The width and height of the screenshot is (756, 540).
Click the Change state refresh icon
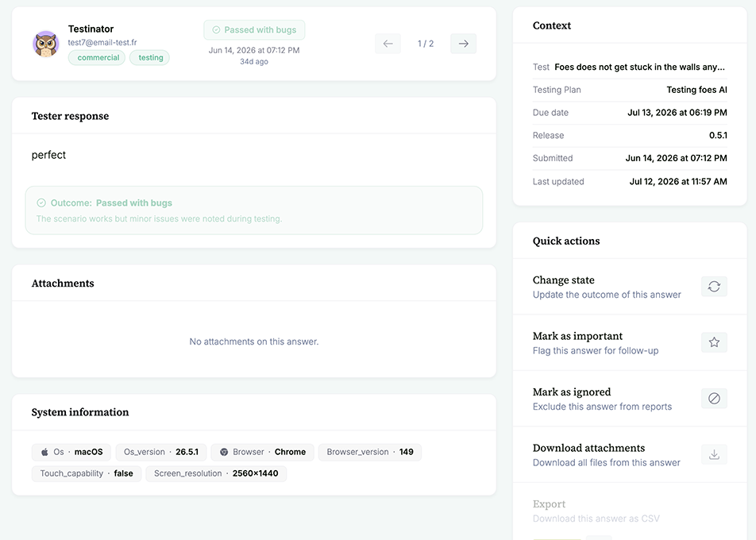714,287
